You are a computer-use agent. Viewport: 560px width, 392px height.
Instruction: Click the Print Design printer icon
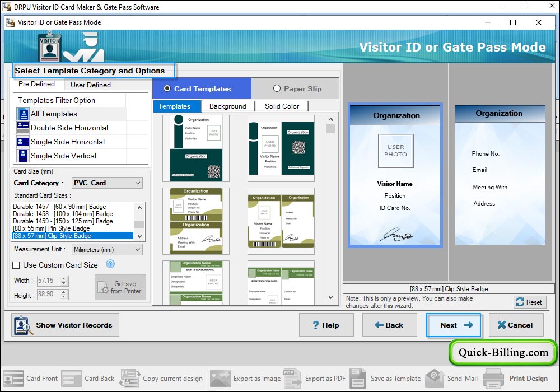[x=493, y=379]
